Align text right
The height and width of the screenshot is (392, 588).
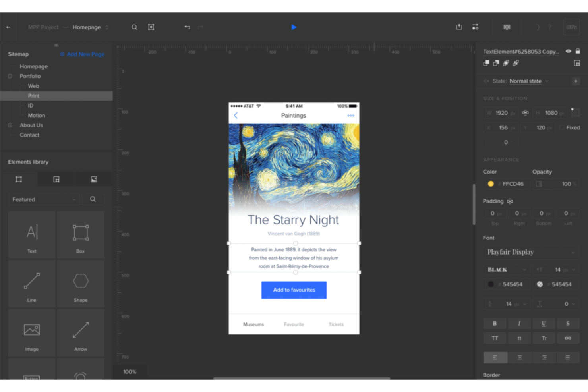tap(544, 358)
